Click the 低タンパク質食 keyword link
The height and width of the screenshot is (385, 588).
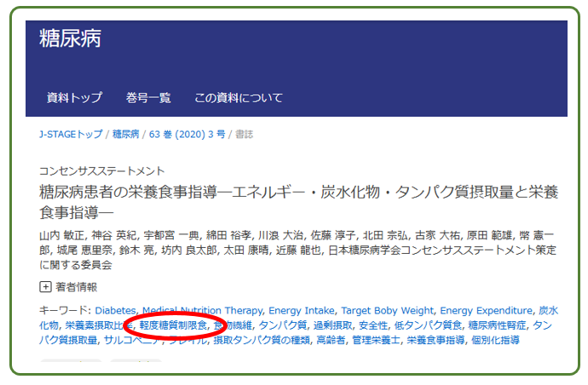tap(428, 325)
